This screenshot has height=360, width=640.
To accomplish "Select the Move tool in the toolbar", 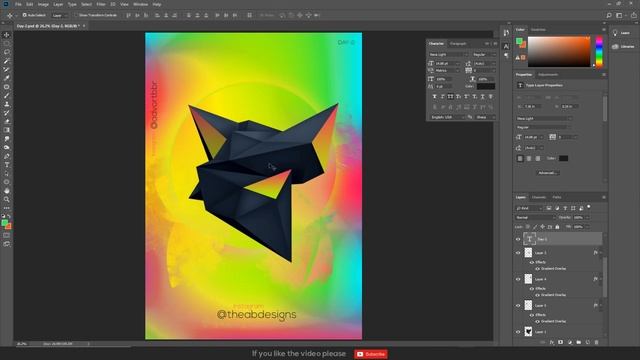I will [x=7, y=35].
